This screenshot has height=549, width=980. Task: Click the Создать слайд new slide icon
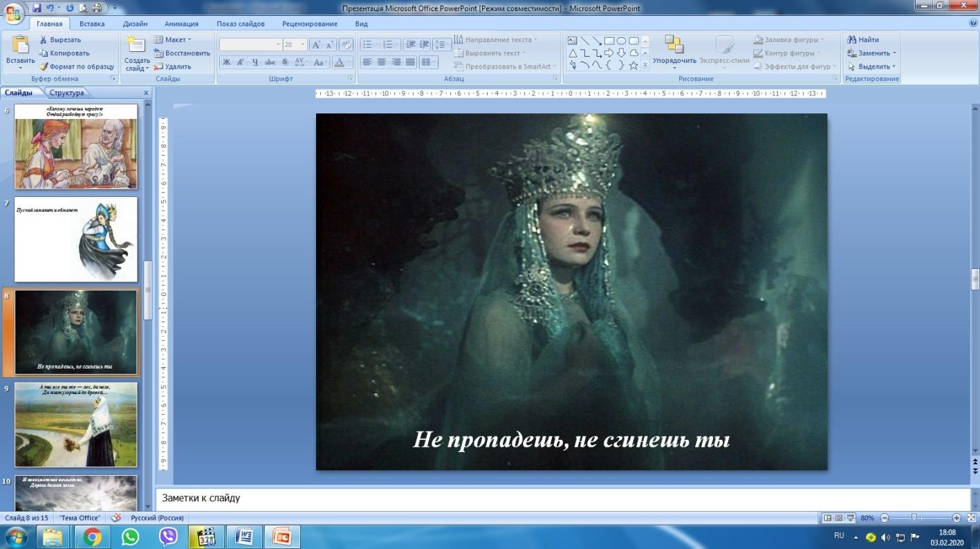click(x=137, y=45)
